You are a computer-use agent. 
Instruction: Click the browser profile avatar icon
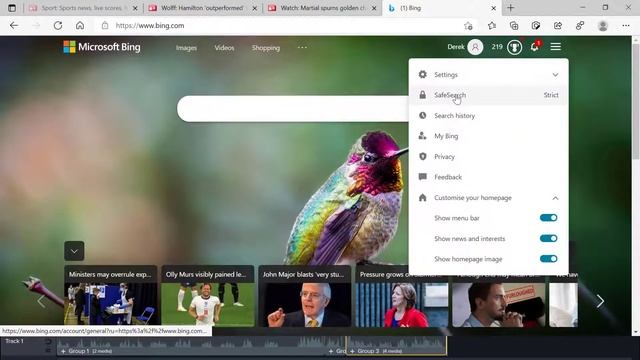coord(602,26)
